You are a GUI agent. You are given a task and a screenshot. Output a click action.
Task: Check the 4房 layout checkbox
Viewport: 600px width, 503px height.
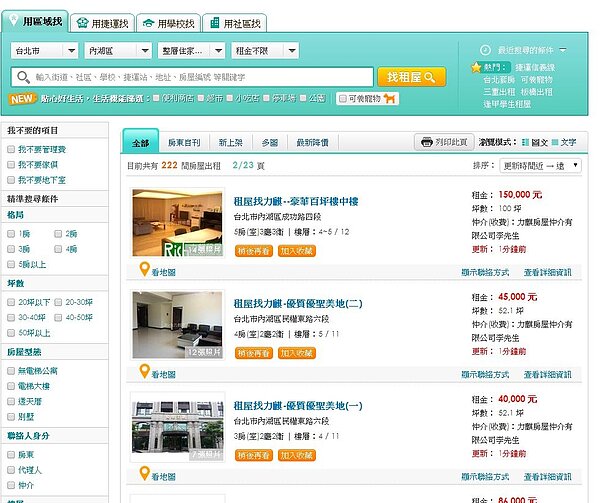coord(58,249)
